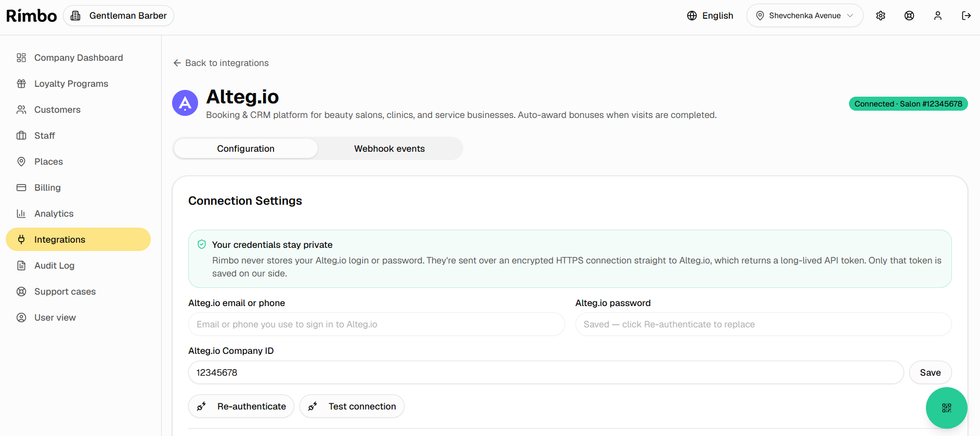
Task: Switch to User view in sidebar
Action: pos(79,318)
